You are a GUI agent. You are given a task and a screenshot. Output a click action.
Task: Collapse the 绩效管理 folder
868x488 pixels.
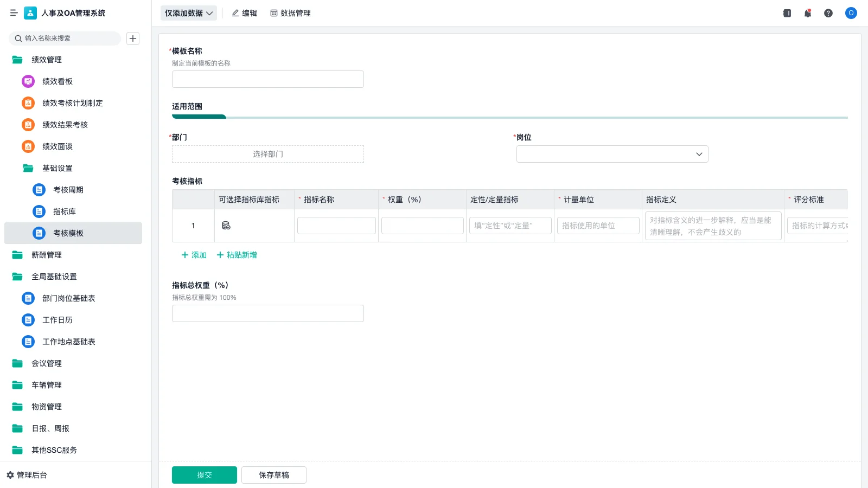click(46, 60)
